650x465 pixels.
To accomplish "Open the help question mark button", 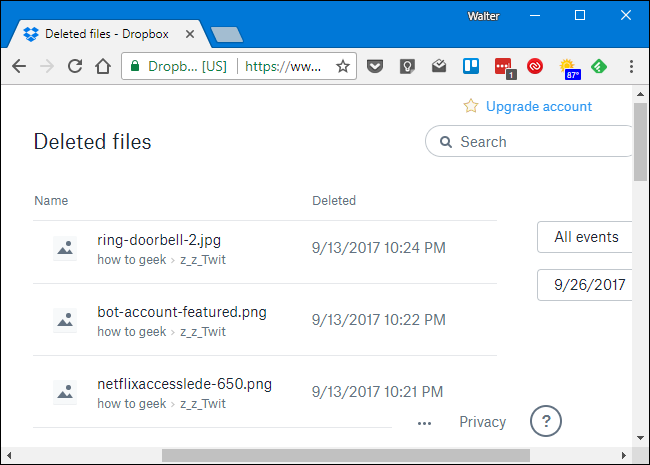I will pos(545,421).
